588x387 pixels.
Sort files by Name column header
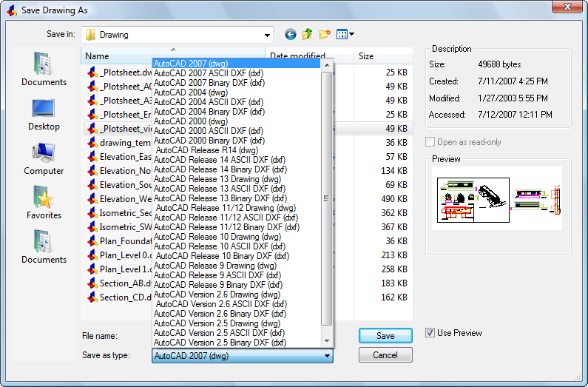(173, 56)
